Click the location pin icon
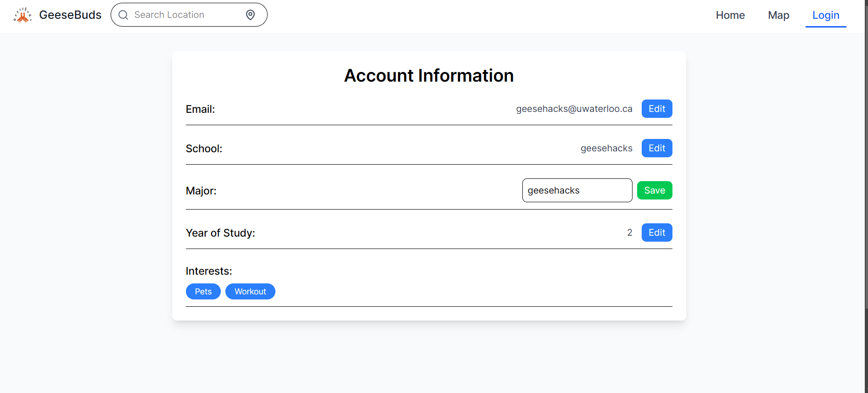The image size is (868, 393). coord(250,15)
